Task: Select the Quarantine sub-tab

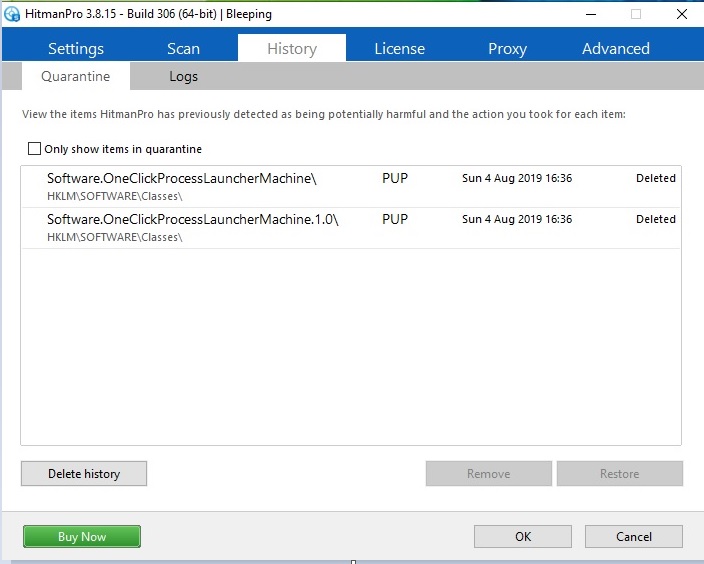Action: pyautogui.click(x=75, y=76)
